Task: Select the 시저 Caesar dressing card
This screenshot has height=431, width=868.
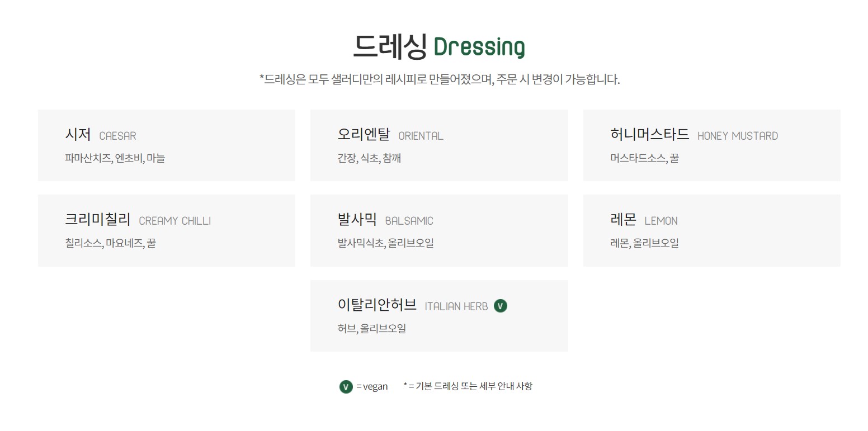Action: click(167, 145)
